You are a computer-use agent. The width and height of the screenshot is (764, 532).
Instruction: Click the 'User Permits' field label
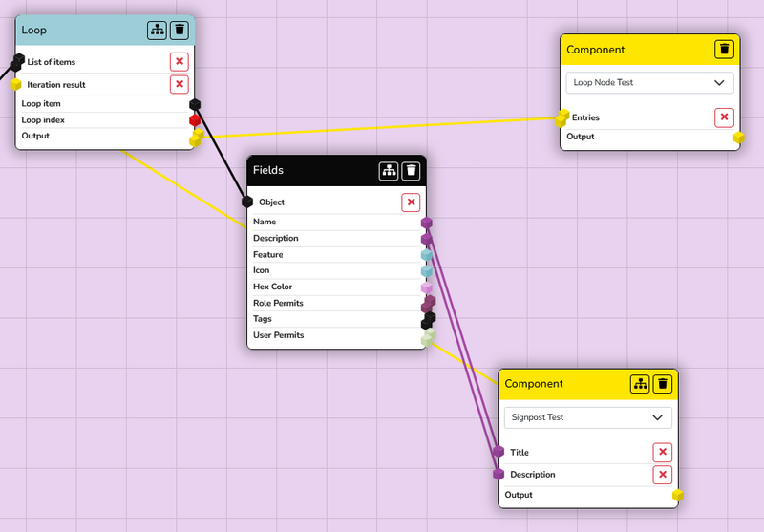[x=278, y=335]
